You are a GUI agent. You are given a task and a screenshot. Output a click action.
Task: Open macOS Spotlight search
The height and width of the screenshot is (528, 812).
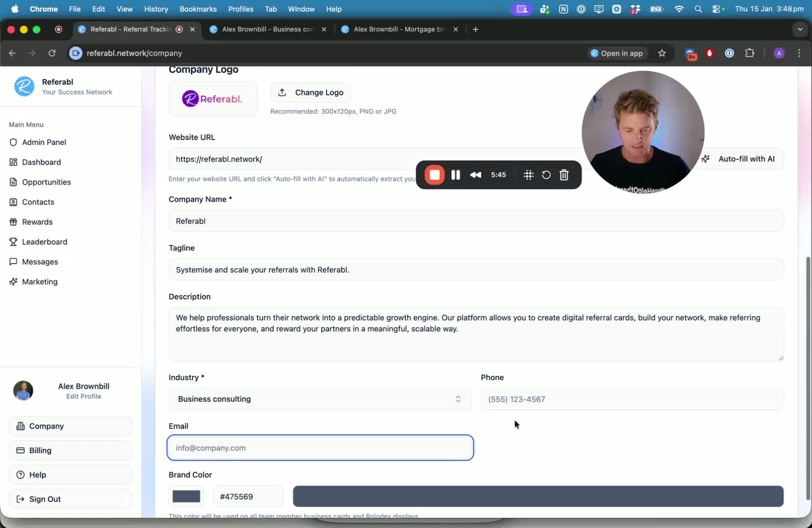pyautogui.click(x=698, y=9)
